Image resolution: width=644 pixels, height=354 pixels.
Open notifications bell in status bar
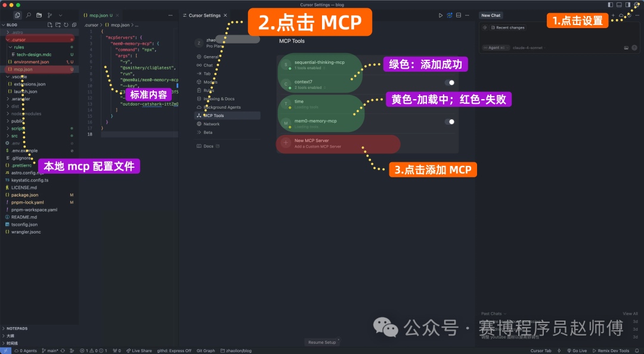click(637, 350)
